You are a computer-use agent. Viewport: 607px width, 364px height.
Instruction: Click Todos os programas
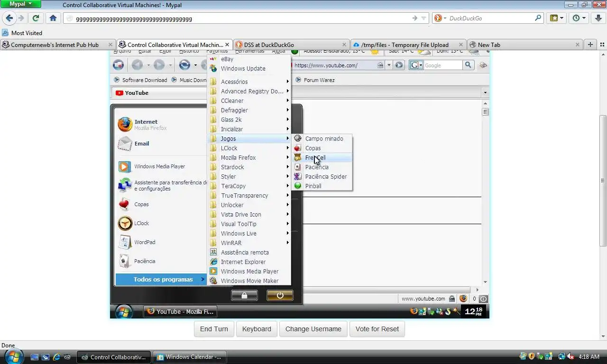[x=161, y=279]
